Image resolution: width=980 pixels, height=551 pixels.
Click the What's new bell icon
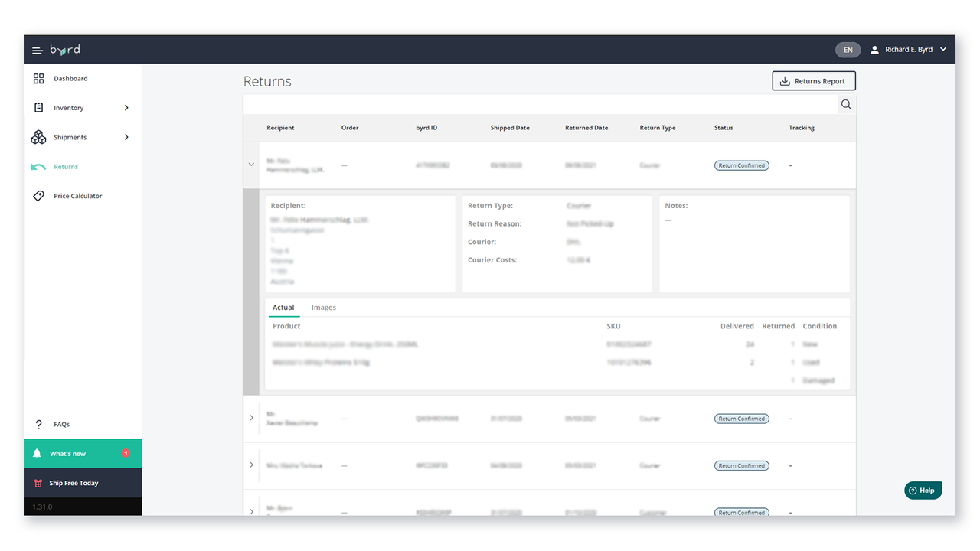tap(38, 452)
